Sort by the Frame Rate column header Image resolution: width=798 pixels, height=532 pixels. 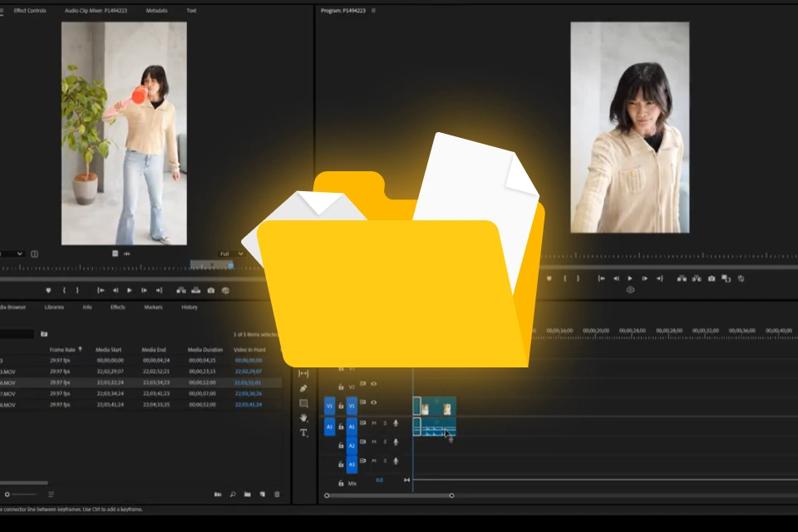point(62,350)
